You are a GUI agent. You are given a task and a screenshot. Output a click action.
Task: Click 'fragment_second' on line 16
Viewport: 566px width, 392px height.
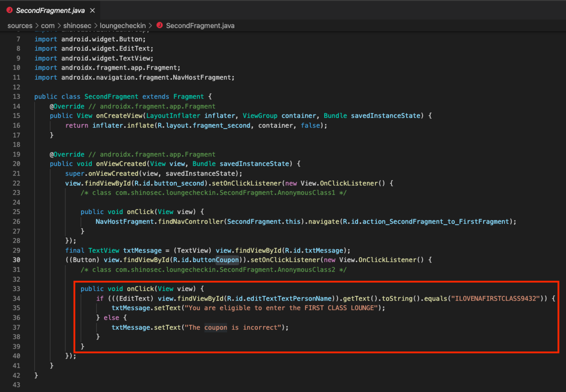pos(222,125)
